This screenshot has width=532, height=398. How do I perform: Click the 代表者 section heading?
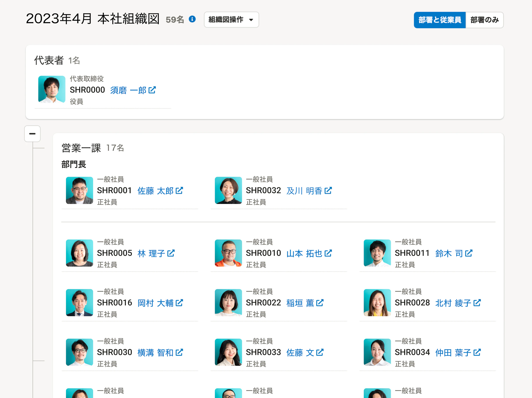click(49, 60)
